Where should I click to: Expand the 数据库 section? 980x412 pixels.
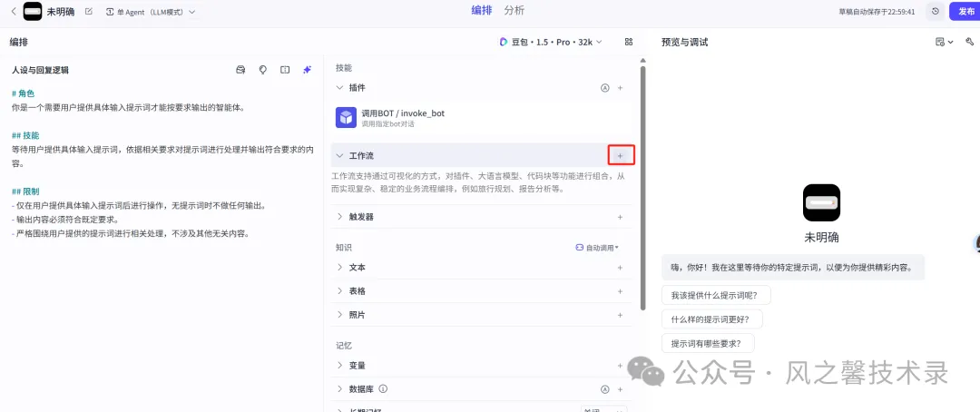click(x=340, y=389)
